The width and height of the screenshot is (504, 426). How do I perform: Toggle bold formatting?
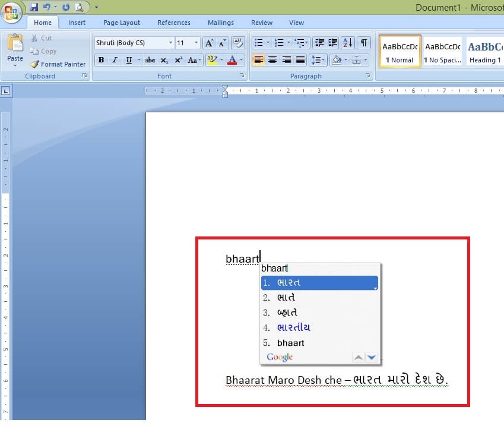[x=101, y=60]
